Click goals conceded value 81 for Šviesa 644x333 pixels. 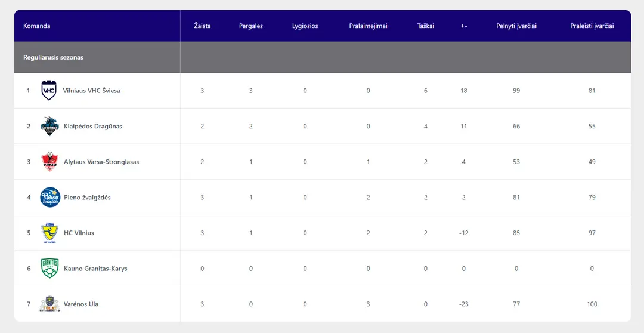click(x=592, y=91)
